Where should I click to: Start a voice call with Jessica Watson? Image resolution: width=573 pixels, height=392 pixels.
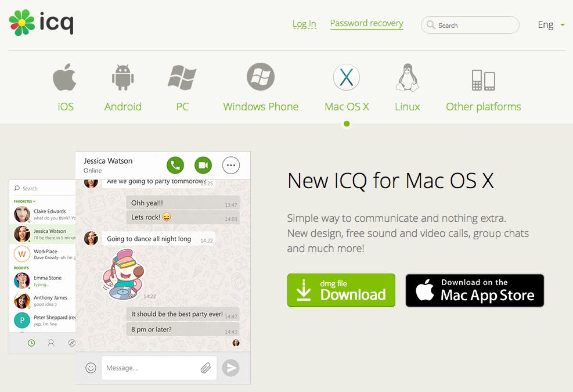[x=175, y=166]
